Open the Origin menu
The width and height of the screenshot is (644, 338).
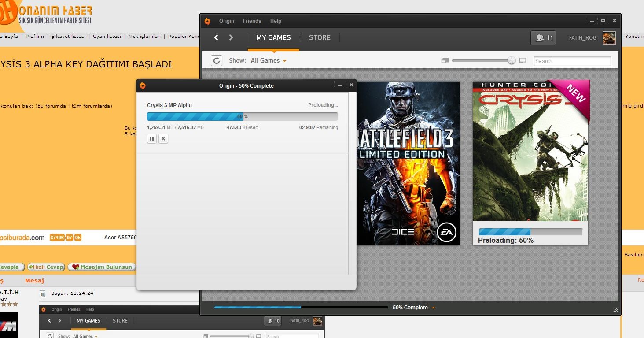click(227, 21)
